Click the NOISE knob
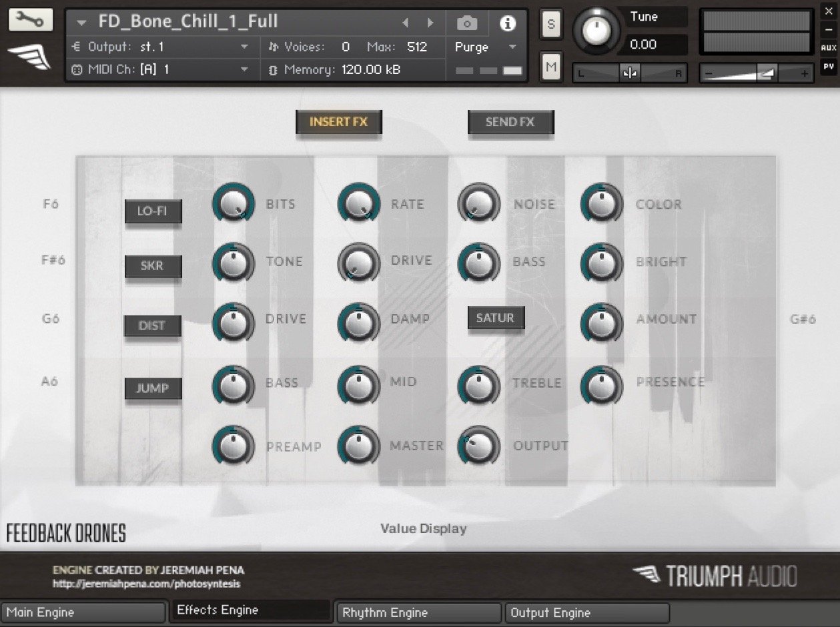Screen dimensions: 840x627 pos(479,204)
